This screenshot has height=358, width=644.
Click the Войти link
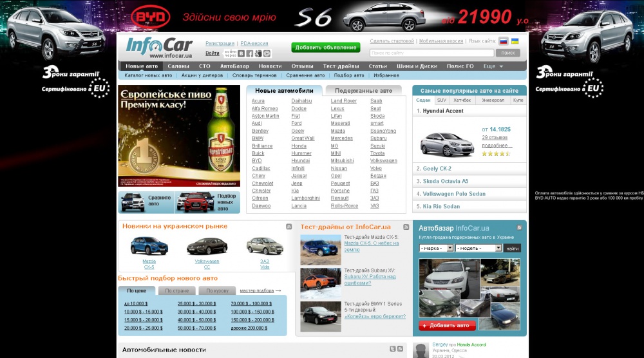tap(213, 53)
